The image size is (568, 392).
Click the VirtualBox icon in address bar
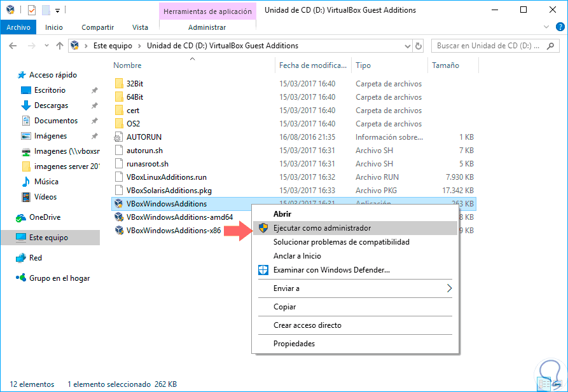pos(75,46)
